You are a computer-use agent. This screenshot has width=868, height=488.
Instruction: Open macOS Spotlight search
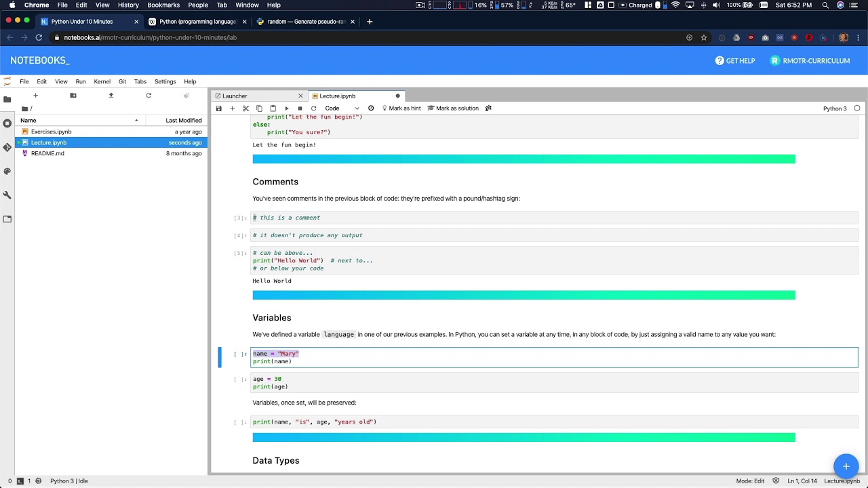point(825,5)
